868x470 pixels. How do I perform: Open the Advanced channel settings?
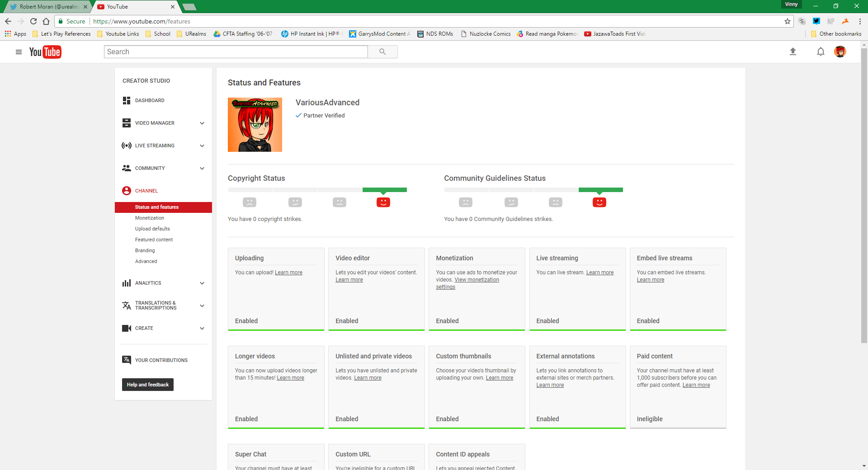pos(146,261)
